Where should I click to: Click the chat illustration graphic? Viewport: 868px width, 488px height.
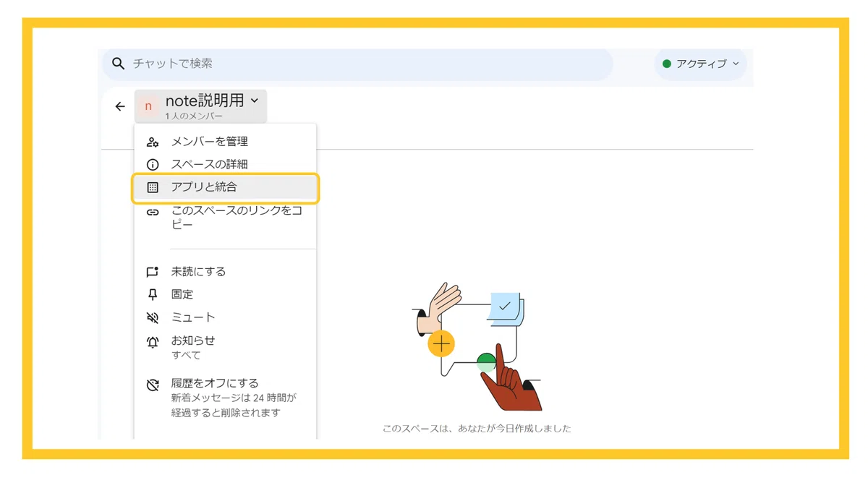click(x=479, y=347)
